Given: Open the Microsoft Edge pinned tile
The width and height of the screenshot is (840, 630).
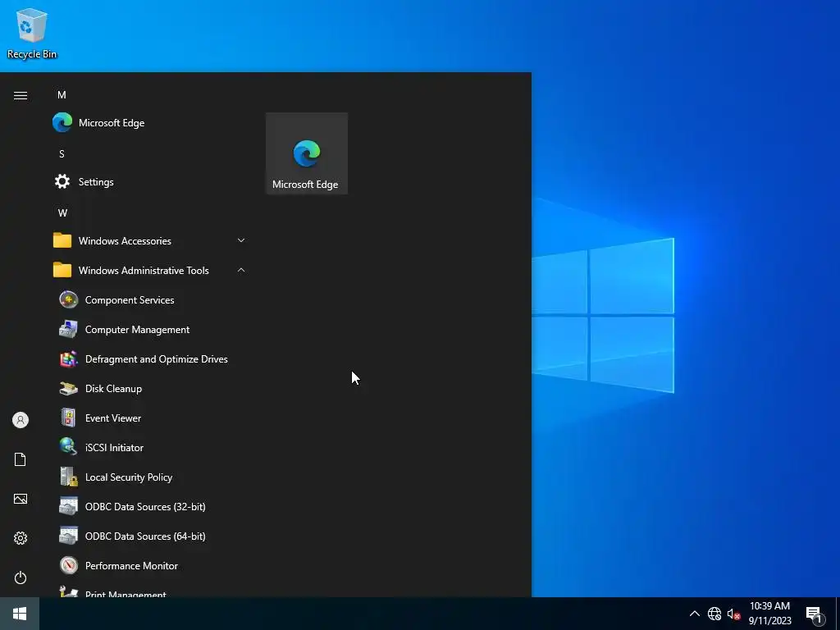Looking at the screenshot, I should coord(307,153).
